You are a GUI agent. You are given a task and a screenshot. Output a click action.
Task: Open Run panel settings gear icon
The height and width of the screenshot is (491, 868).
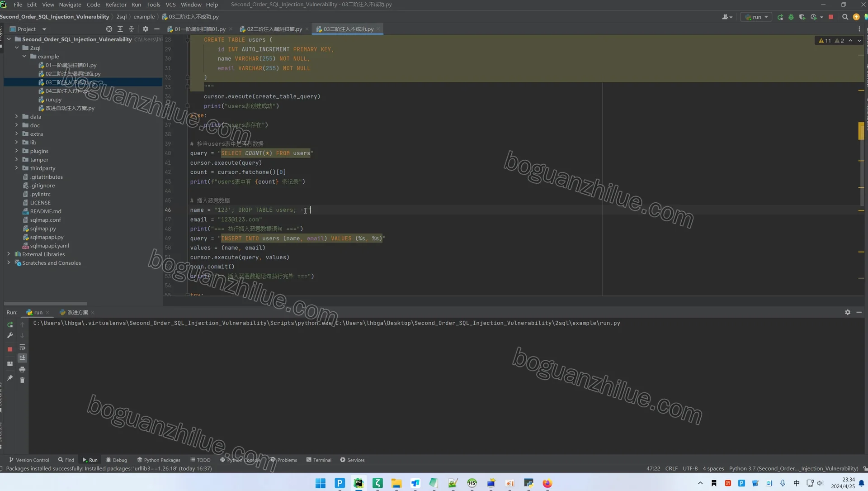(x=848, y=312)
